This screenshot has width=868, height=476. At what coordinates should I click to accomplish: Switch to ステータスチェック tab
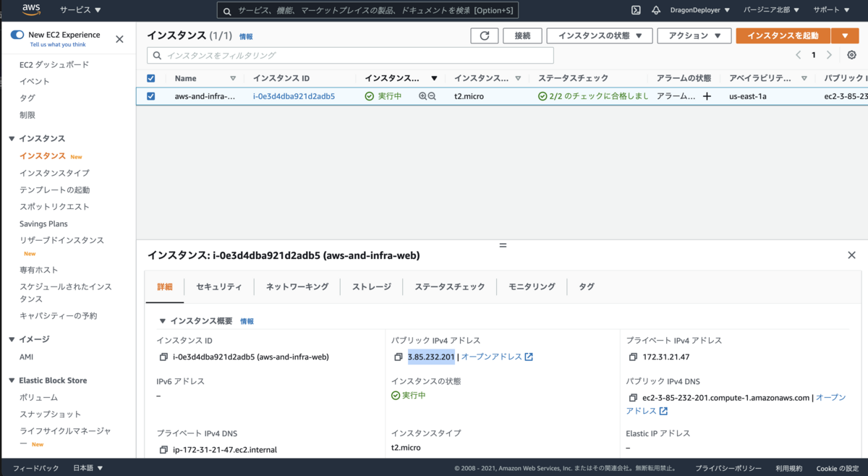450,286
